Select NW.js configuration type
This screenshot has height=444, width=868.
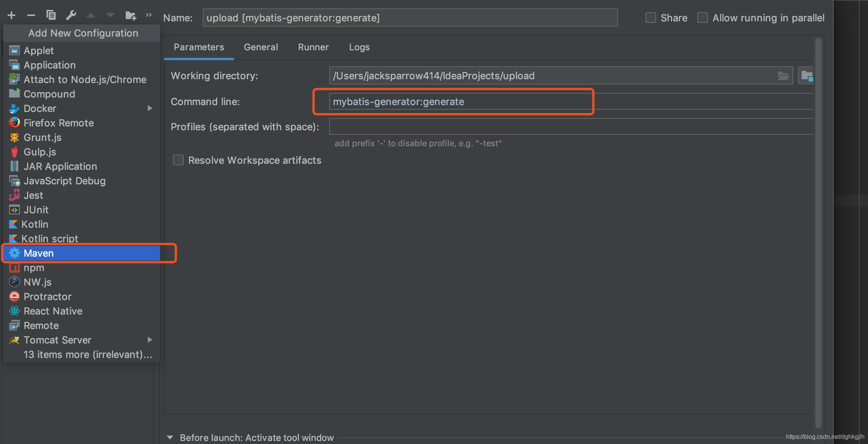tap(81, 282)
